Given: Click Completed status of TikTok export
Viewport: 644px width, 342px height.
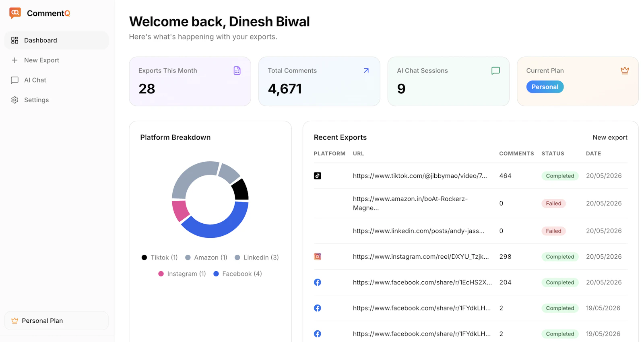Looking at the screenshot, I should point(560,176).
